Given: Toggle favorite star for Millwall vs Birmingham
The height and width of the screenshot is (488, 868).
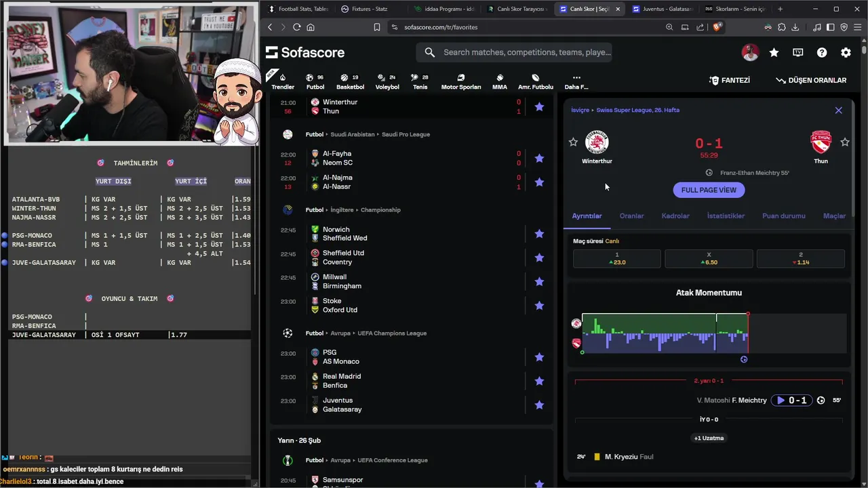Looking at the screenshot, I should [539, 281].
